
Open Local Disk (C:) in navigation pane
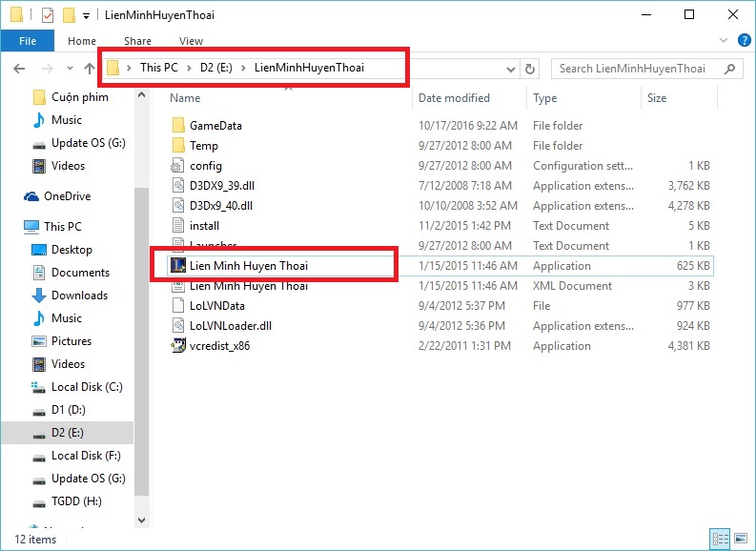(87, 387)
